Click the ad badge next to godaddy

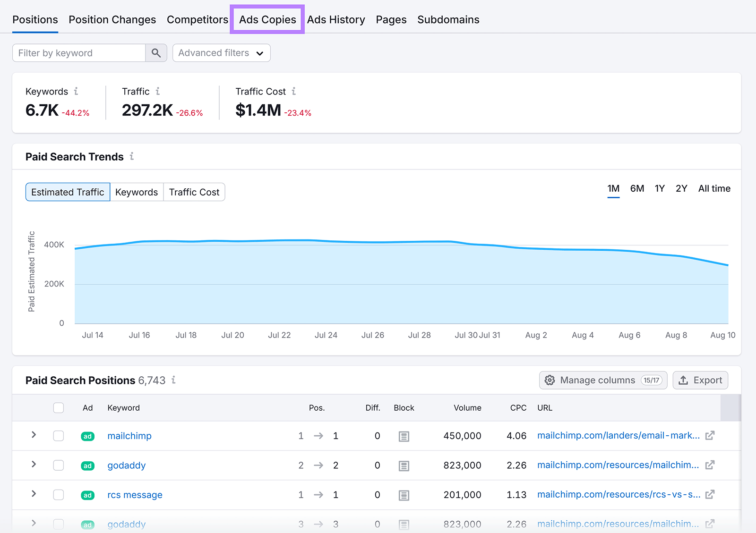click(87, 465)
